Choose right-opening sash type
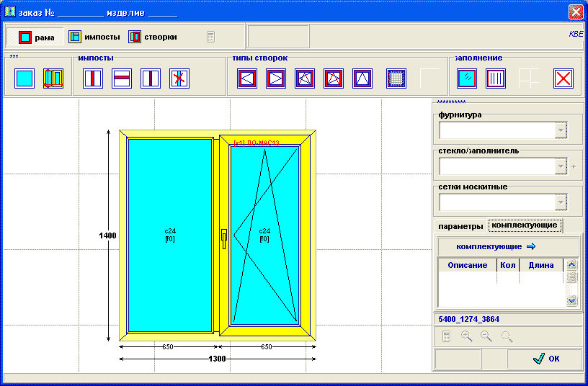 [x=276, y=78]
